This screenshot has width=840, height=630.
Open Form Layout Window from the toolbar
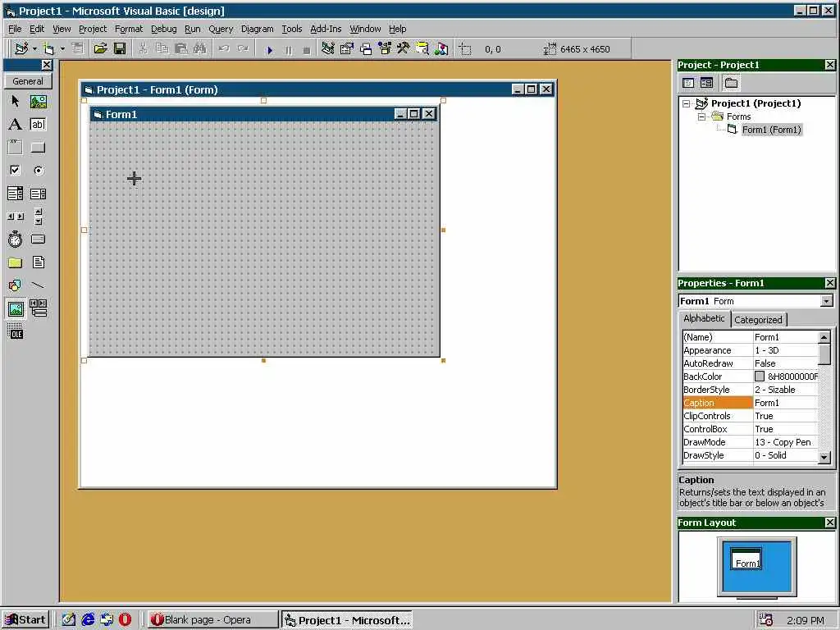[x=366, y=48]
